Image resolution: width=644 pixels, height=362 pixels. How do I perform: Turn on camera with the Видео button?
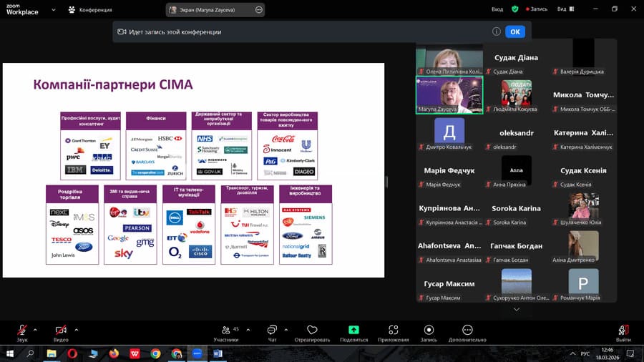click(x=61, y=332)
